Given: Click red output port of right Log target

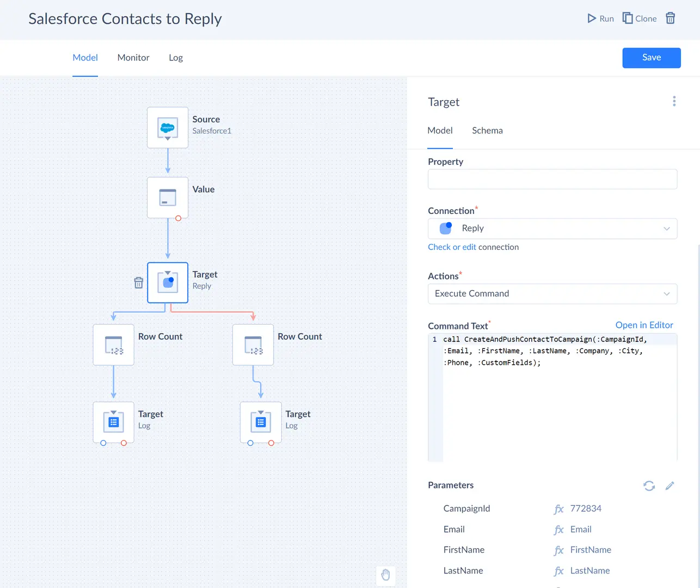Looking at the screenshot, I should tap(271, 443).
